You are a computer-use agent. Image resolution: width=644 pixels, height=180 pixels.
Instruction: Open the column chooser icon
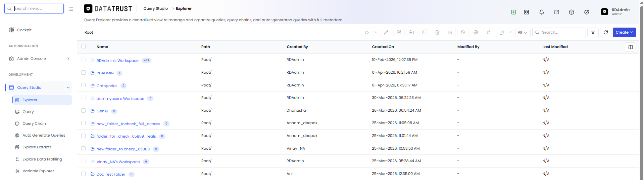(x=631, y=47)
